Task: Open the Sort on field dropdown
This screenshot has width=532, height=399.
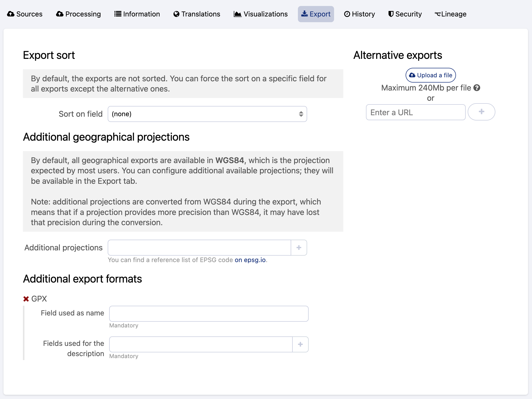Action: pos(207,114)
